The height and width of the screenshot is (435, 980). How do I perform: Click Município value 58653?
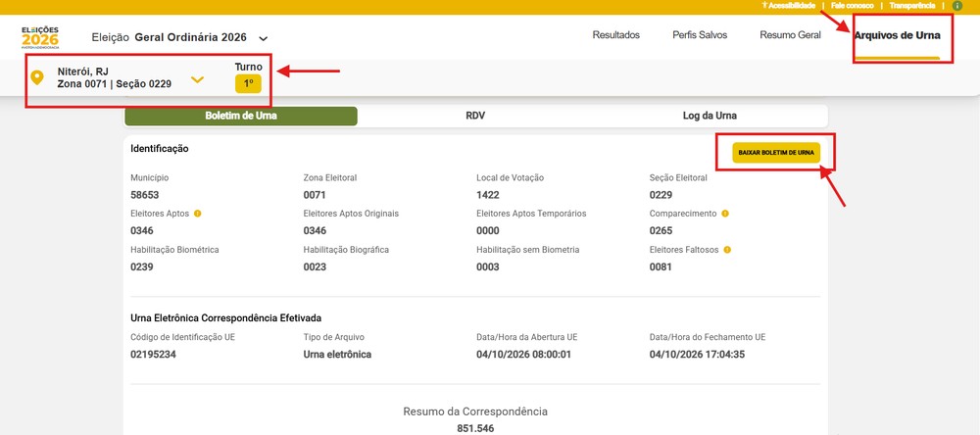145,195
